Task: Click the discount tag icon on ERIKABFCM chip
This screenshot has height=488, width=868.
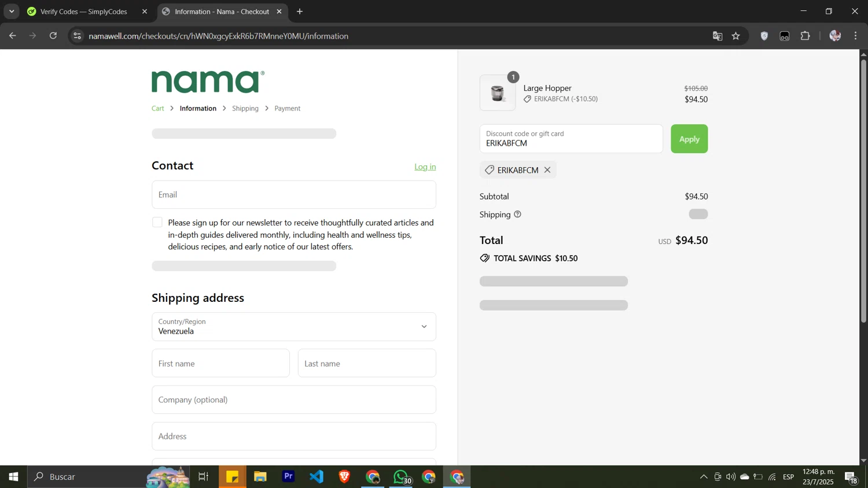Action: 490,170
